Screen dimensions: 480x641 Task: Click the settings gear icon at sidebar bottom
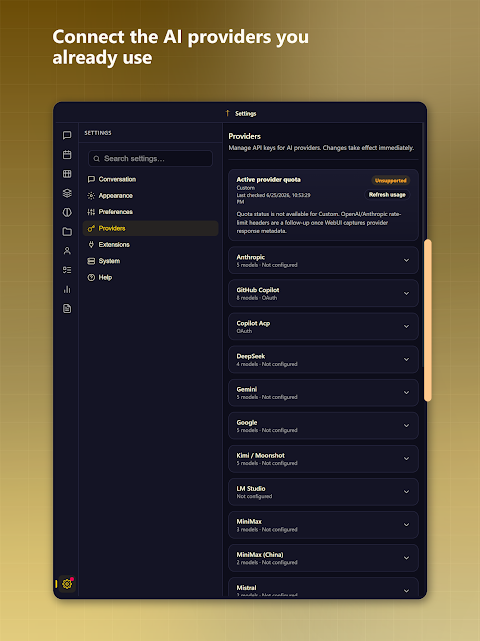67,584
